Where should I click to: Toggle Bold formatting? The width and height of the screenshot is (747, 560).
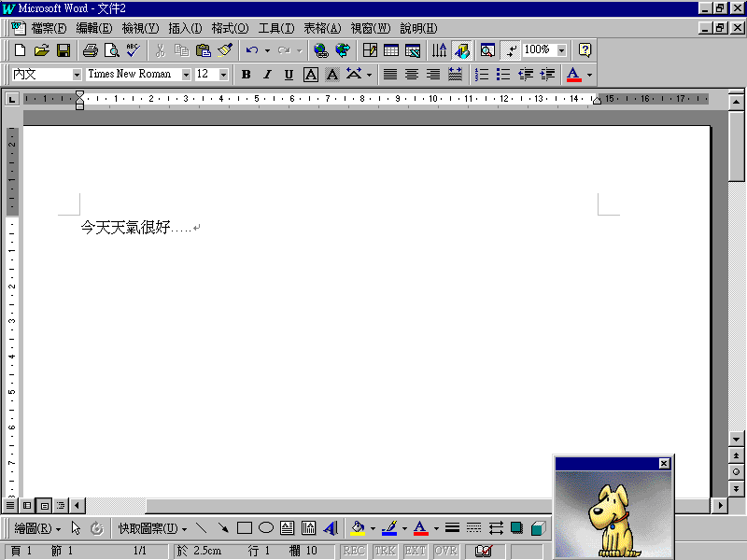[247, 75]
